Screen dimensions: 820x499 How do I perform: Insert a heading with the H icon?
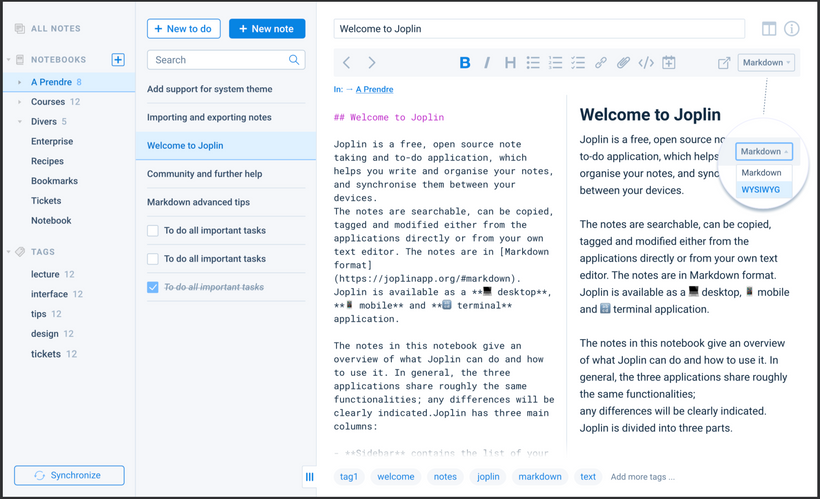click(510, 63)
